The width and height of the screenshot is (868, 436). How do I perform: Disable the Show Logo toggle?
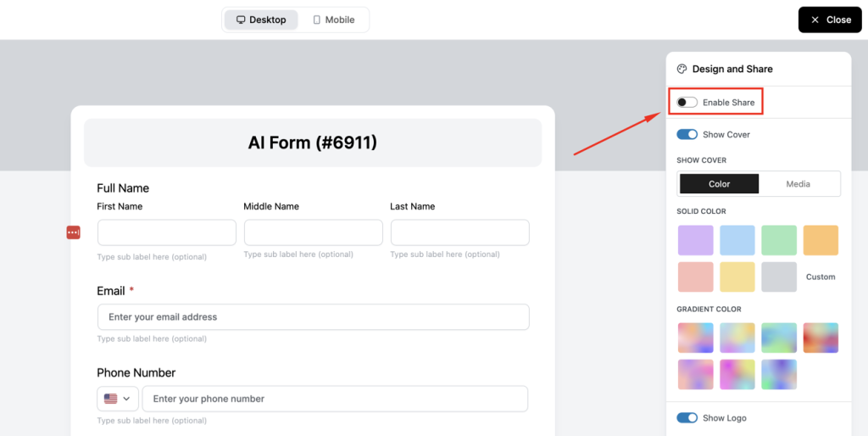point(687,417)
